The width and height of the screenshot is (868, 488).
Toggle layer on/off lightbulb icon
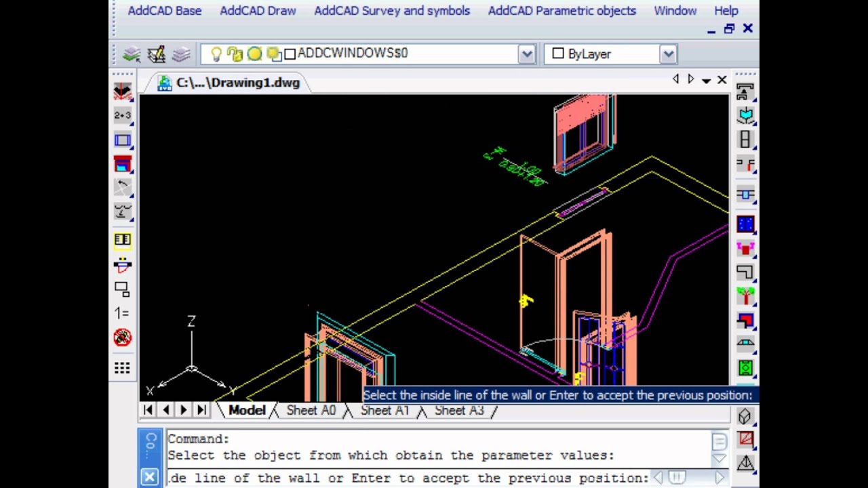[216, 54]
